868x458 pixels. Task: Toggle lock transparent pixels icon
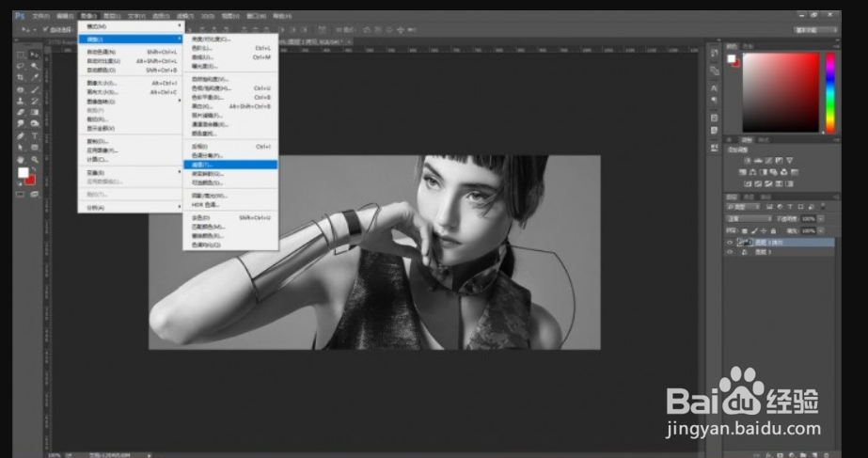pos(745,231)
